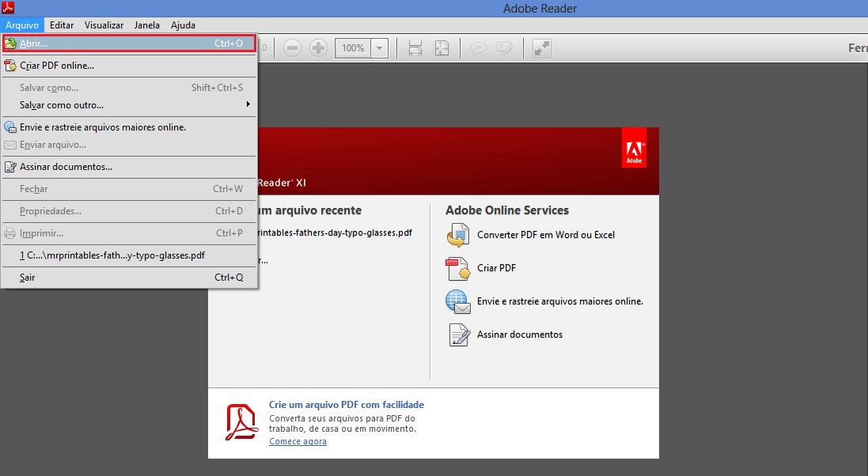Click the highlight text tool icon
Viewport: 868px width, 476px height.
[x=504, y=48]
